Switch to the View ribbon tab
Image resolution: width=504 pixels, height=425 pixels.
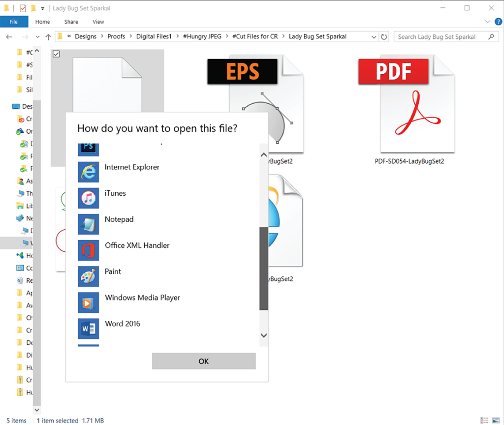[x=98, y=22]
